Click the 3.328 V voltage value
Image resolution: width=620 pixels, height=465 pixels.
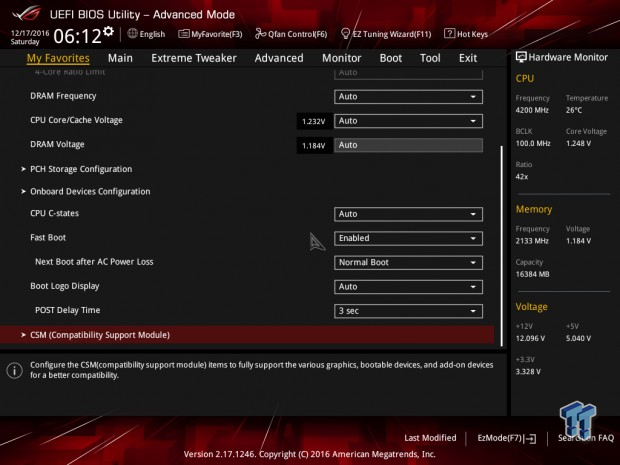528,372
